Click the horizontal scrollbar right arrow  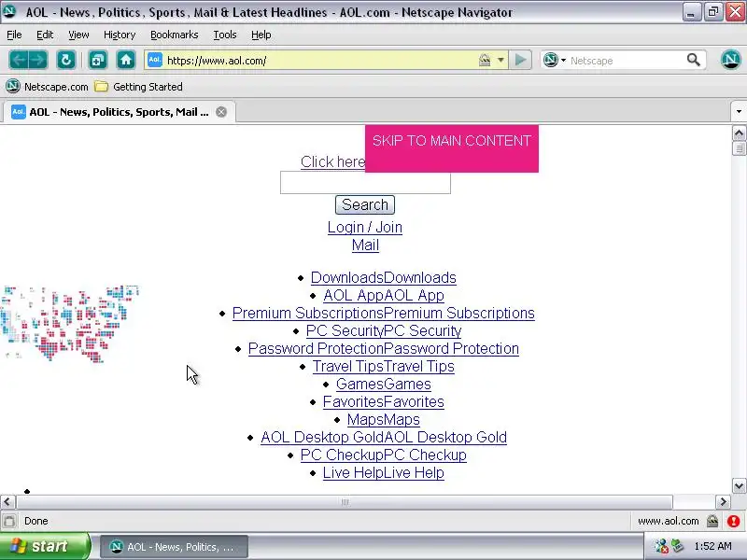(x=723, y=502)
